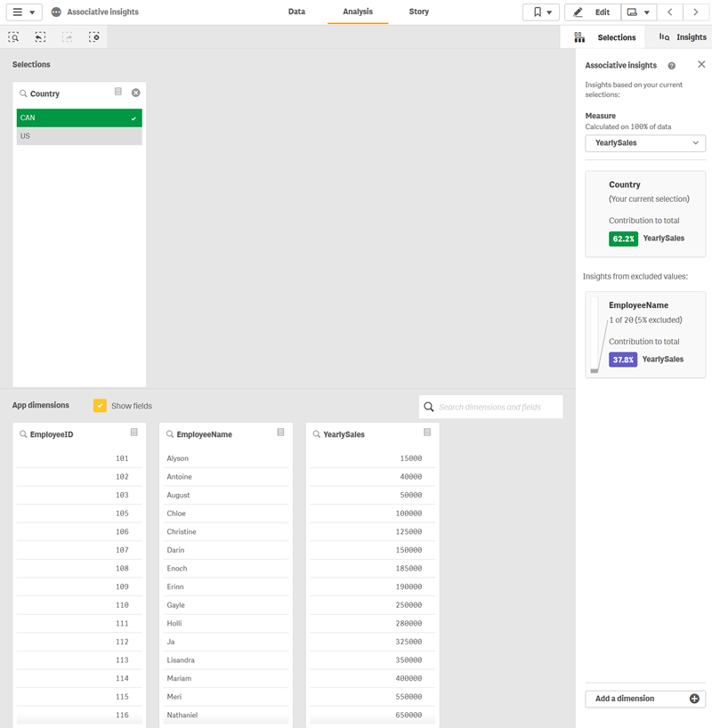This screenshot has width=712, height=728.
Task: Select YearlySales value 185000
Action: (373, 569)
